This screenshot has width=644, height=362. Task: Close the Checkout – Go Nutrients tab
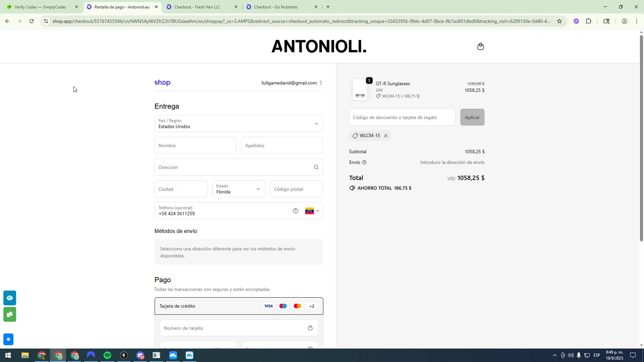[x=316, y=7]
